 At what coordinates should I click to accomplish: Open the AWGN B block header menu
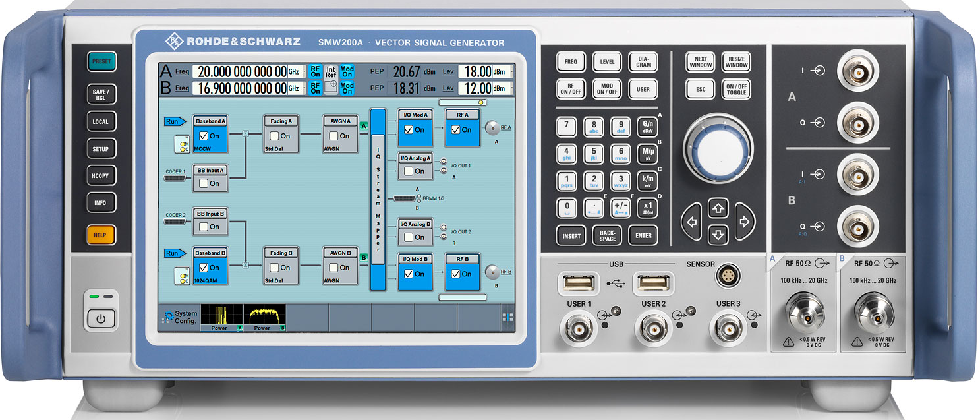340,253
